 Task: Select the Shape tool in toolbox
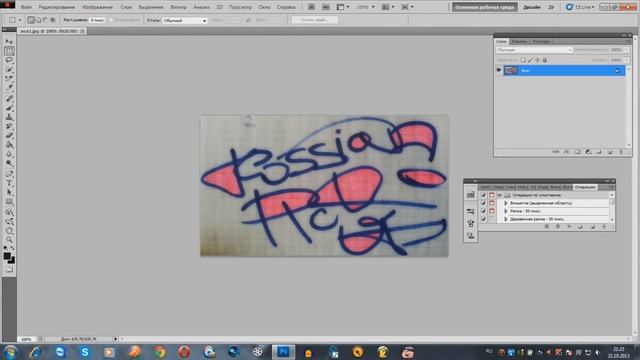(x=9, y=202)
